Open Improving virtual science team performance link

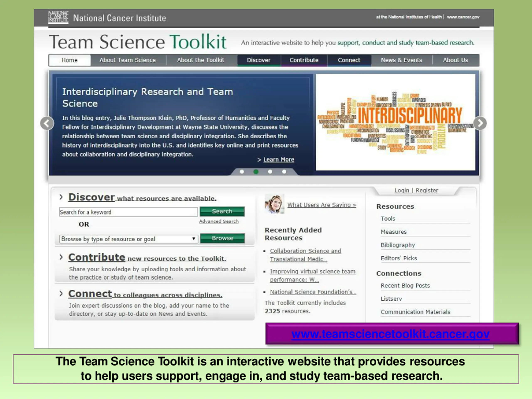pos(313,275)
